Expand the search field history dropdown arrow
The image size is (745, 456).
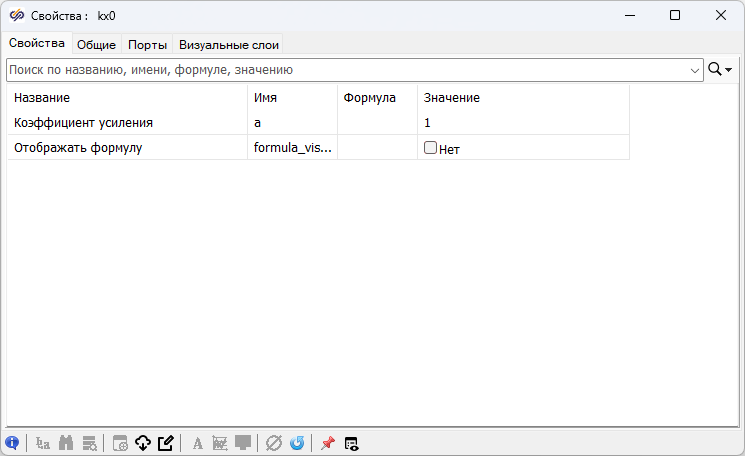pyautogui.click(x=695, y=70)
